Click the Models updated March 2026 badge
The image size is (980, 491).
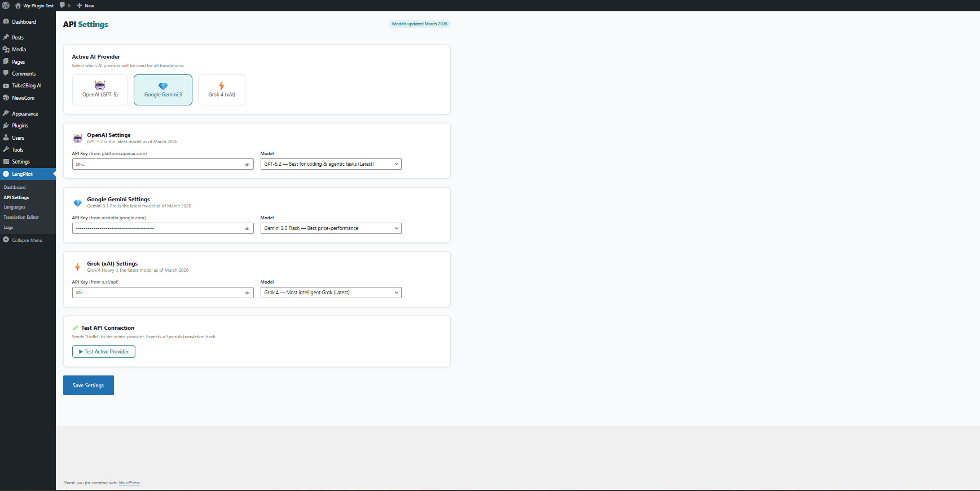(x=420, y=24)
